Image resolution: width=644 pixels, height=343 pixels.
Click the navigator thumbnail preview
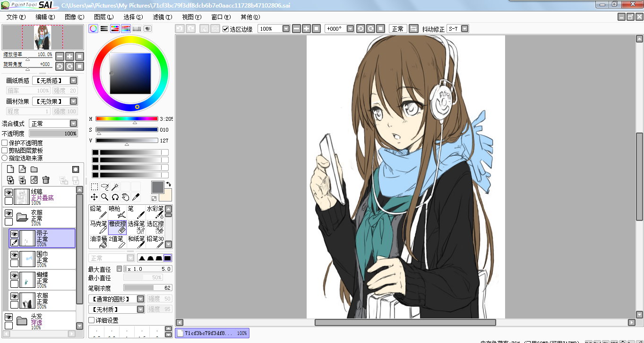(x=43, y=37)
